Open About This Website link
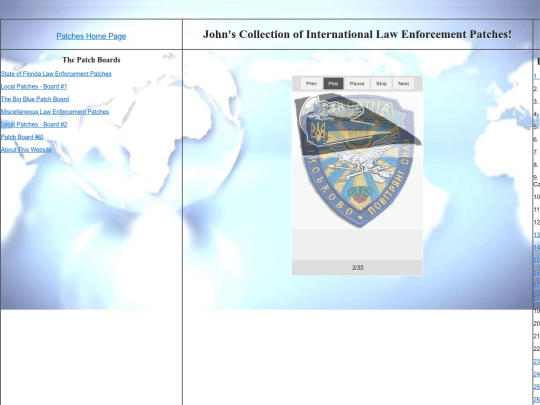The image size is (540, 405). coord(27,149)
